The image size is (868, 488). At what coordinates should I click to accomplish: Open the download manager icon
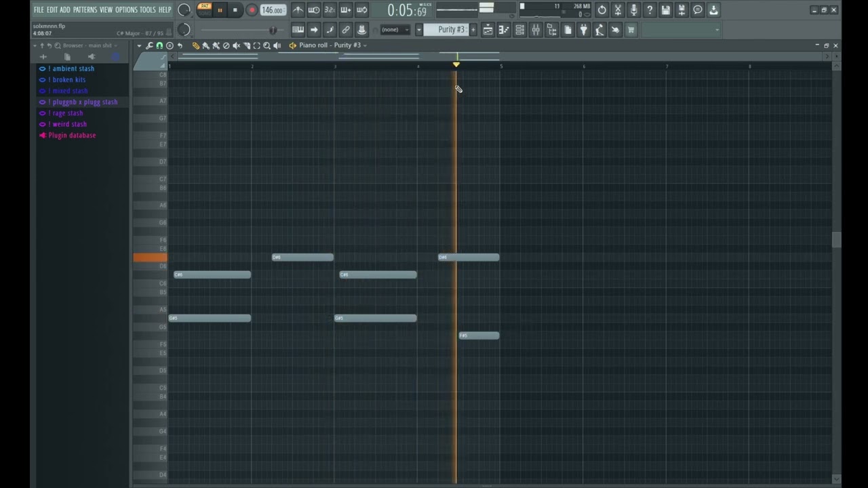click(x=713, y=10)
